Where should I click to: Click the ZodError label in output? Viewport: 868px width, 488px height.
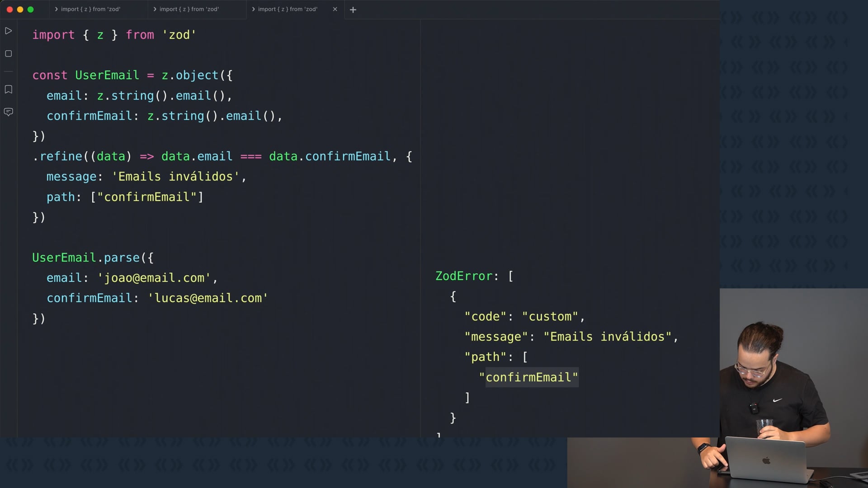(x=463, y=276)
